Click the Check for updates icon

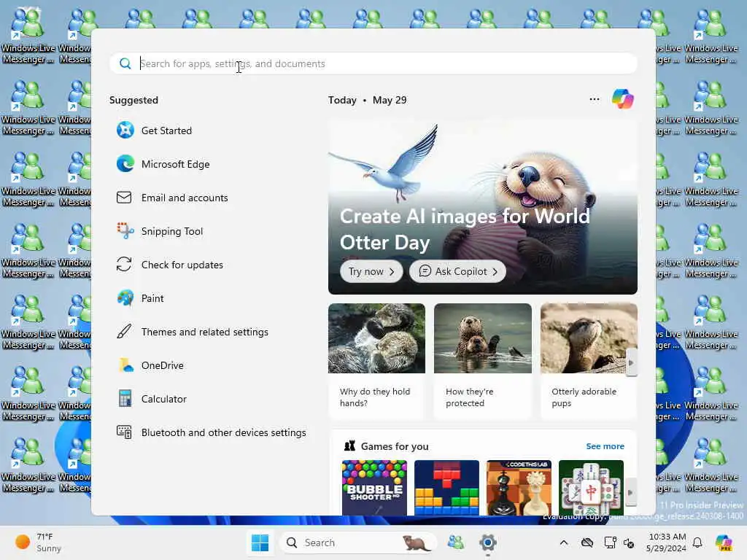click(x=124, y=264)
